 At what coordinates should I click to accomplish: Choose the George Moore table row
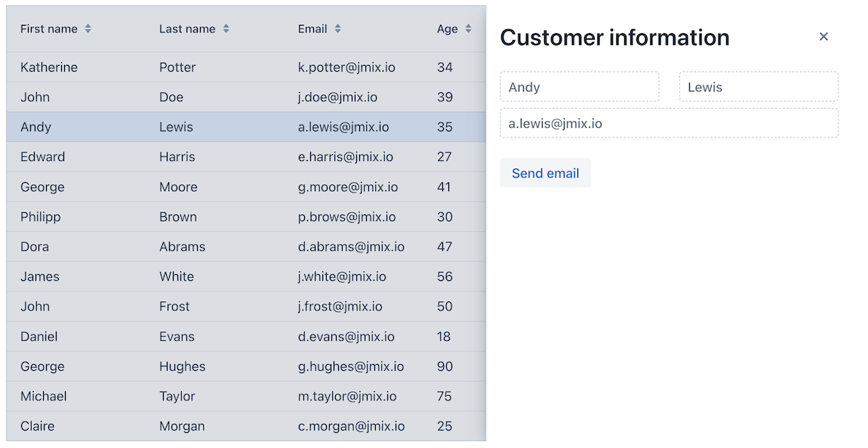point(226,187)
